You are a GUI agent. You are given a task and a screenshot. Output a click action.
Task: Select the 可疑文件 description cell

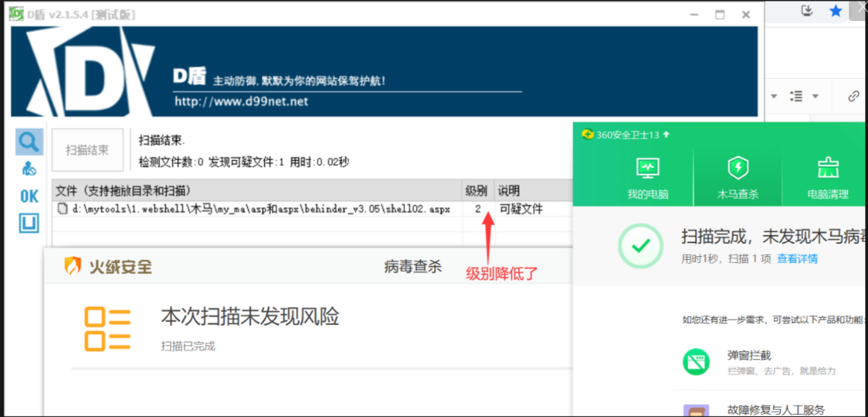(521, 208)
